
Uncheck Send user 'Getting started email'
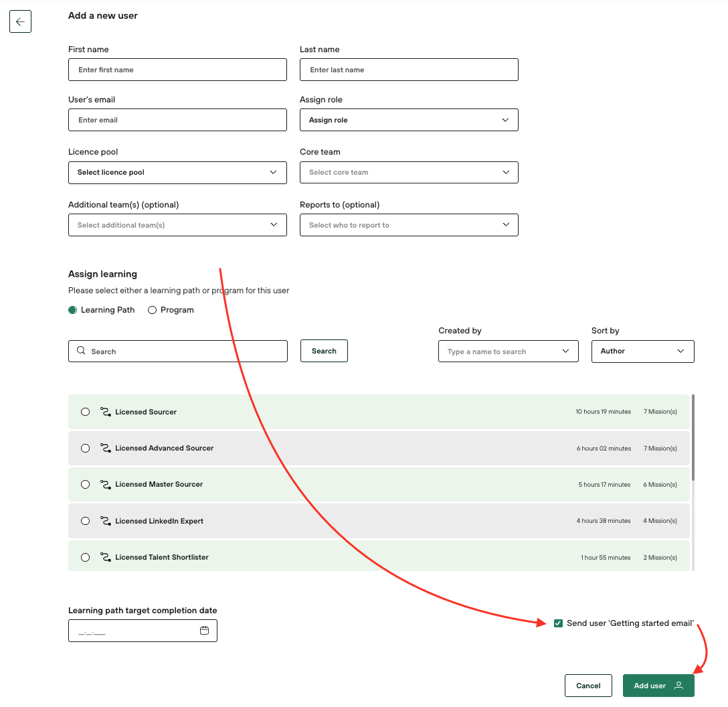click(x=558, y=623)
